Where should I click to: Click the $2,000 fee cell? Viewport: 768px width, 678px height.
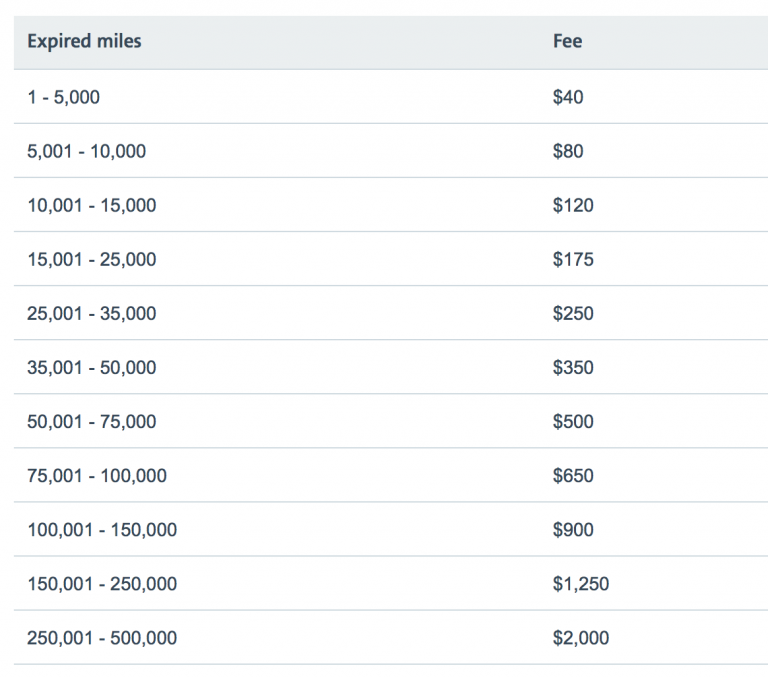click(x=580, y=638)
